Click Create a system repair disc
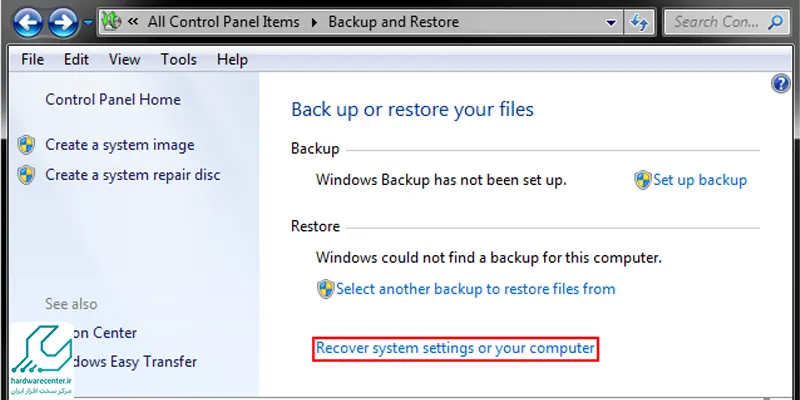800x400 pixels. point(133,175)
